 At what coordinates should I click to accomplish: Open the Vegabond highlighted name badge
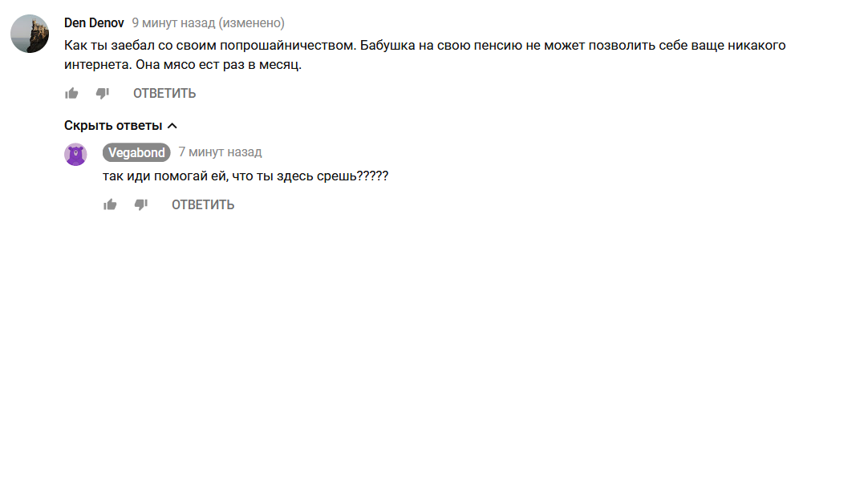pyautogui.click(x=136, y=153)
